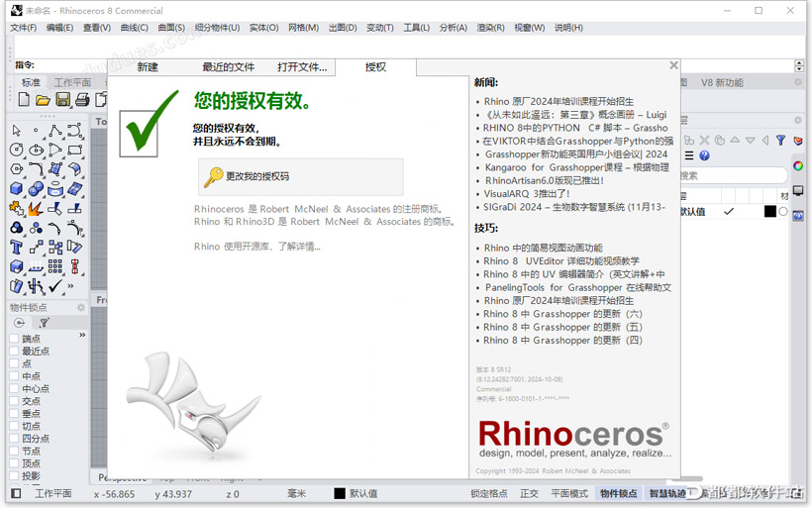Click the command history stepper arrows
Image resolution: width=812 pixels, height=508 pixels.
[x=799, y=65]
